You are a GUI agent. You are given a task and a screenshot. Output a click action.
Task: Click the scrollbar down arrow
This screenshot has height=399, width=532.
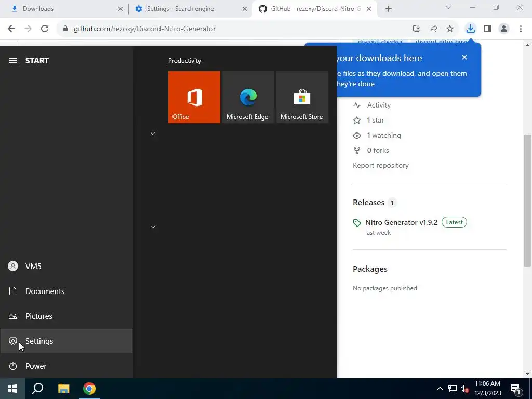click(528, 374)
